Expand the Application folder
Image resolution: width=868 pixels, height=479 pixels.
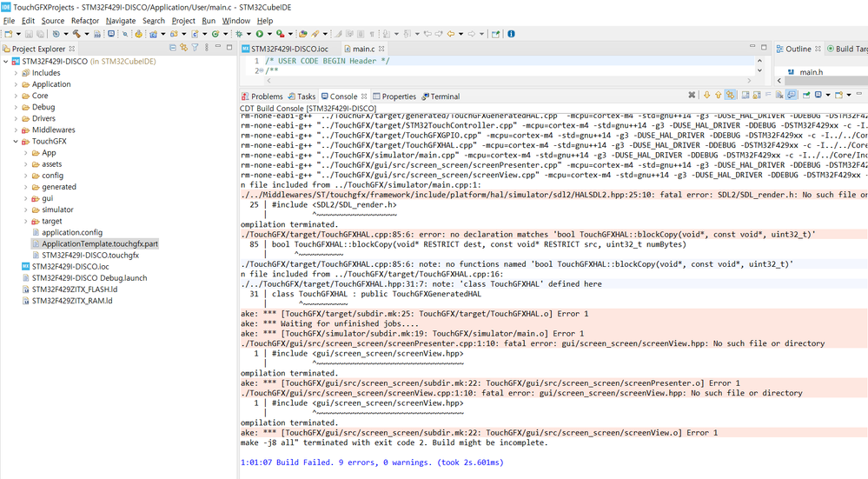16,84
